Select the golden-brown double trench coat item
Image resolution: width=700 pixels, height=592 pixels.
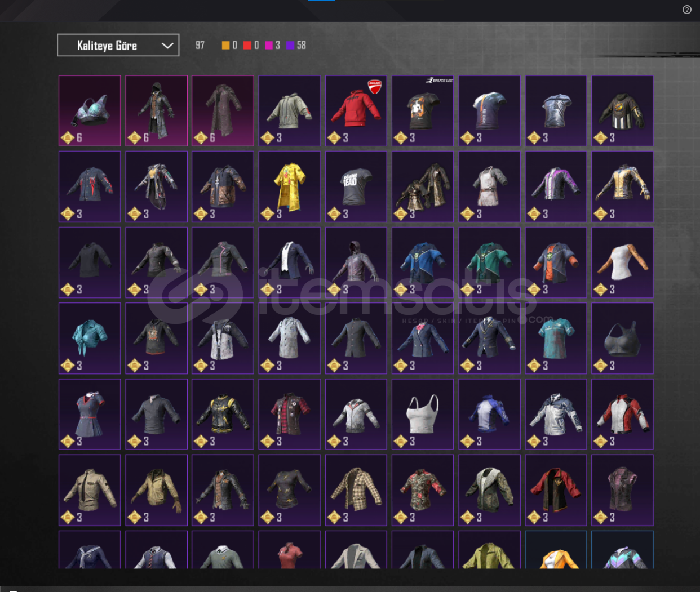coord(423,186)
